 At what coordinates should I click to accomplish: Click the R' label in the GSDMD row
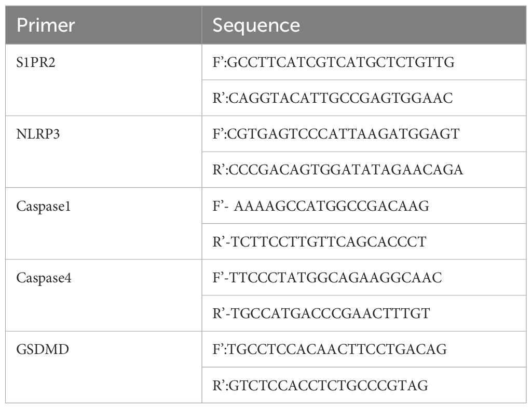(x=219, y=386)
